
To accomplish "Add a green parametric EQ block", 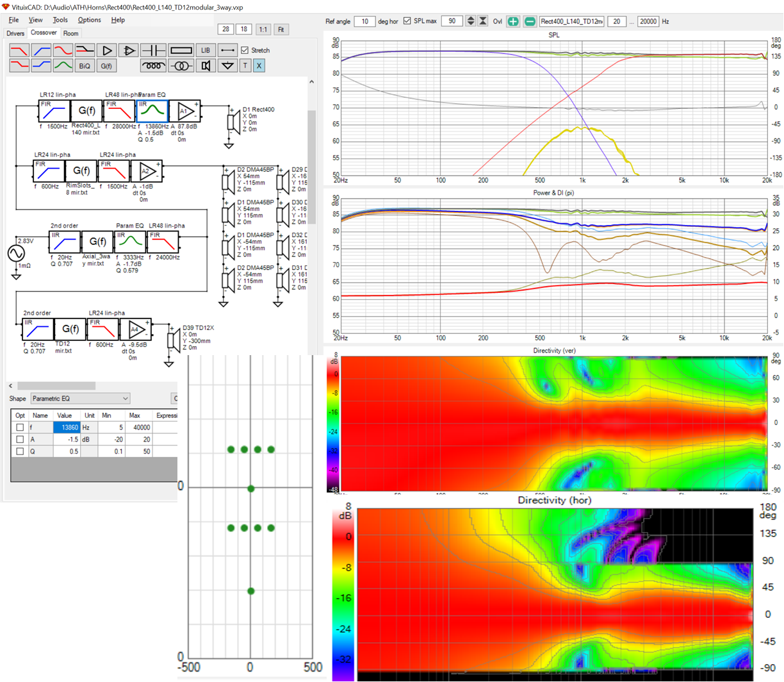I will pos(63,65).
